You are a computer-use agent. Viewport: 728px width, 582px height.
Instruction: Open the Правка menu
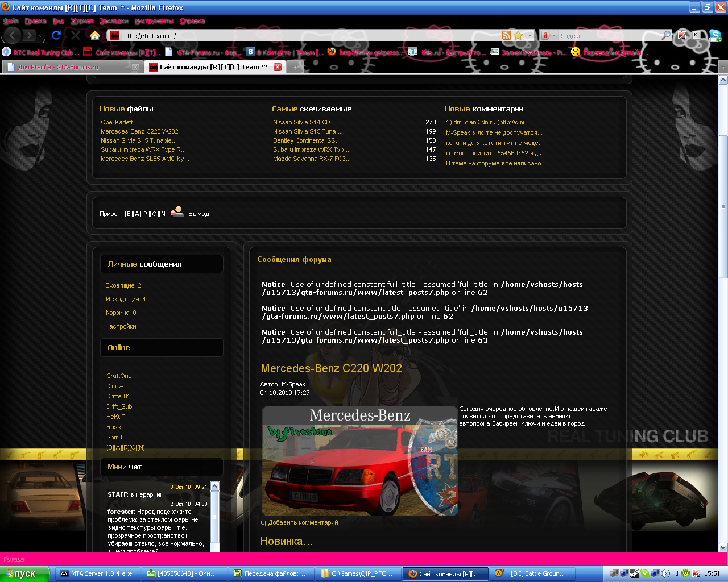tap(36, 21)
